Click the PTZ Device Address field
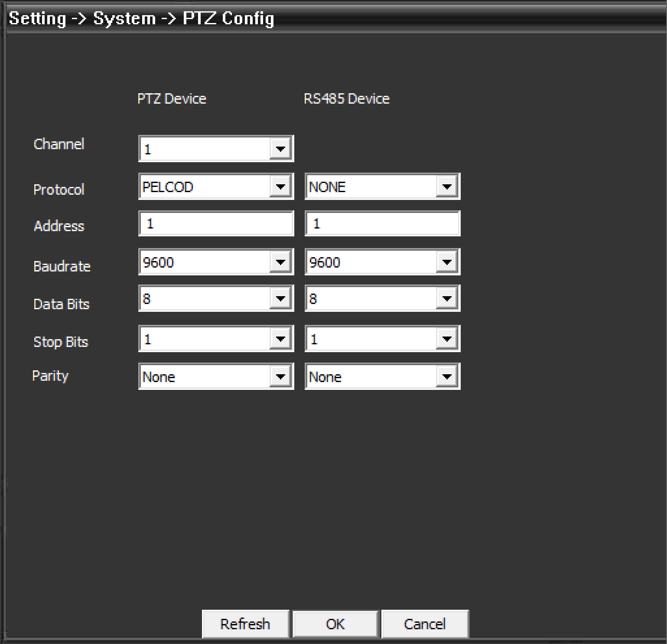667x644 pixels. pos(216,224)
